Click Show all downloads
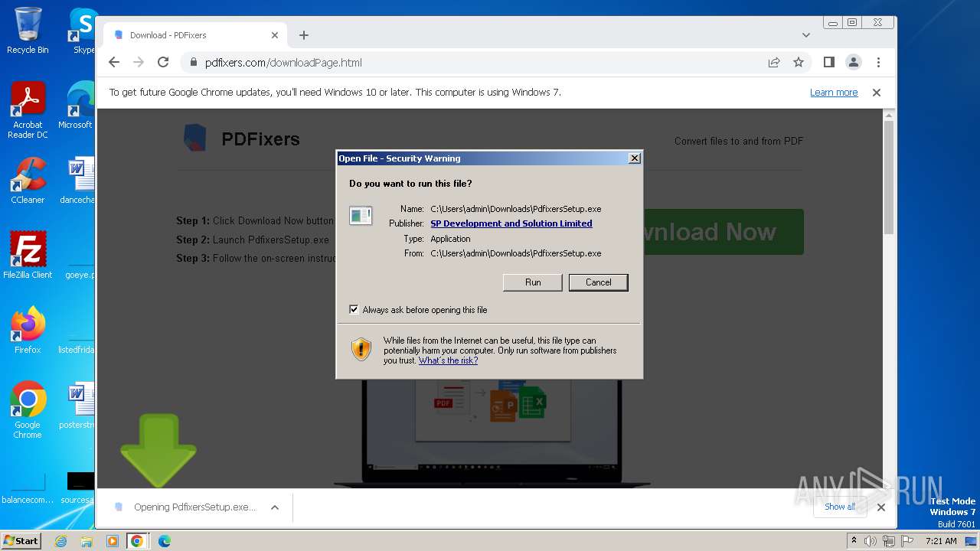980x551 pixels. (840, 507)
